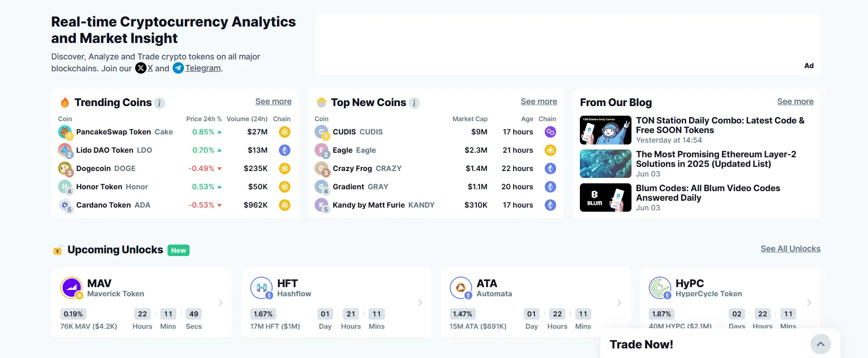Open HFT unlock card arrow

coord(420,303)
